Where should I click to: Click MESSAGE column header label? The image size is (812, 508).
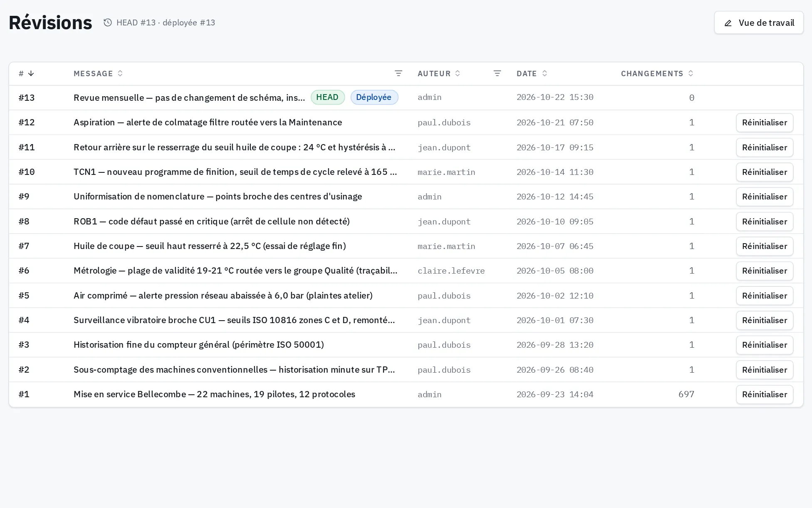[x=93, y=73]
